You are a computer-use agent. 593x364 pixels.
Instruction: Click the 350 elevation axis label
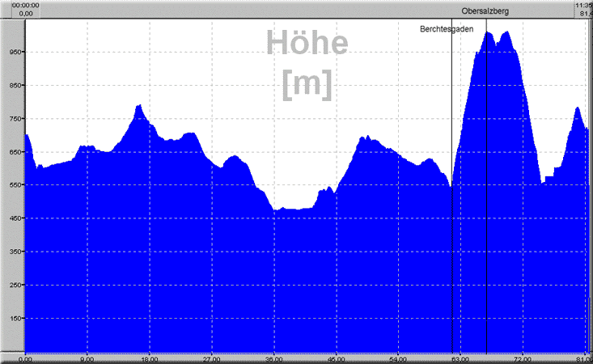(x=15, y=252)
